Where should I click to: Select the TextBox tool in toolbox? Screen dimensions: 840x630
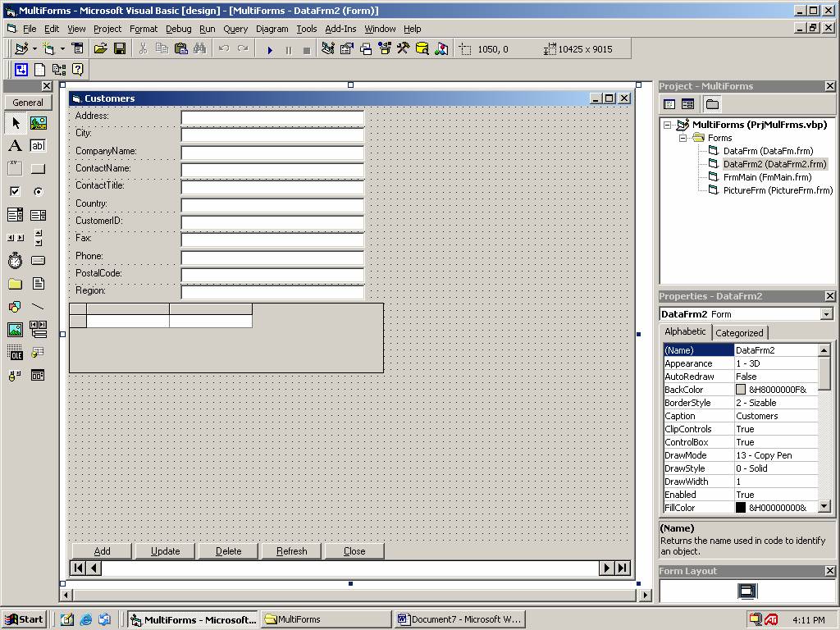tap(38, 146)
